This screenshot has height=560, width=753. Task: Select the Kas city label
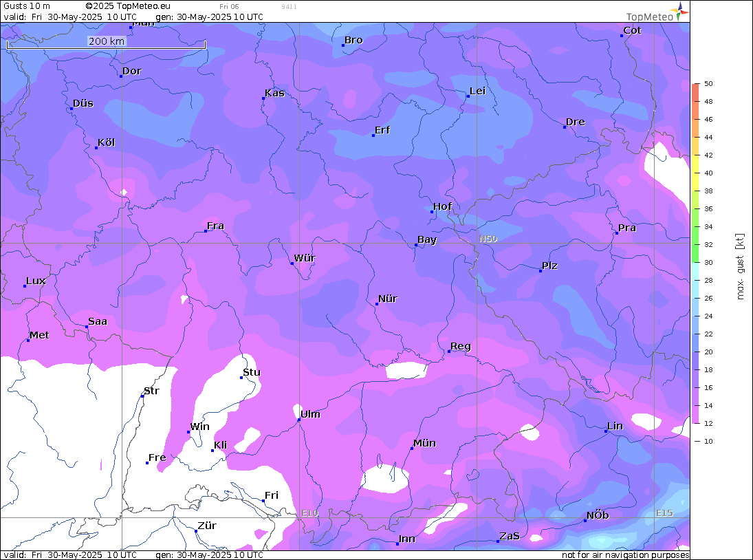274,93
